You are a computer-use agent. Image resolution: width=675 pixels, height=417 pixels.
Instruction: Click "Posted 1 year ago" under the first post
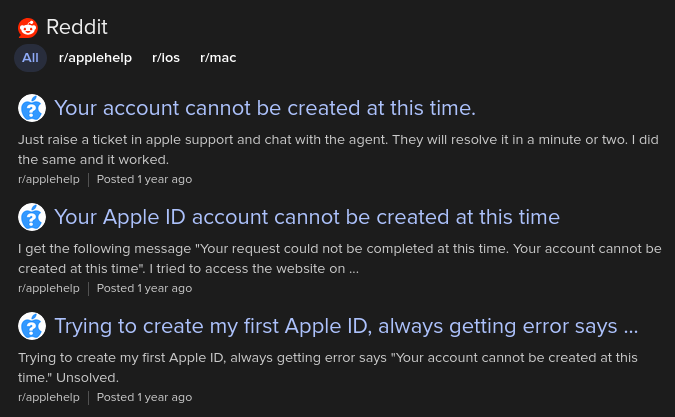pyautogui.click(x=144, y=179)
